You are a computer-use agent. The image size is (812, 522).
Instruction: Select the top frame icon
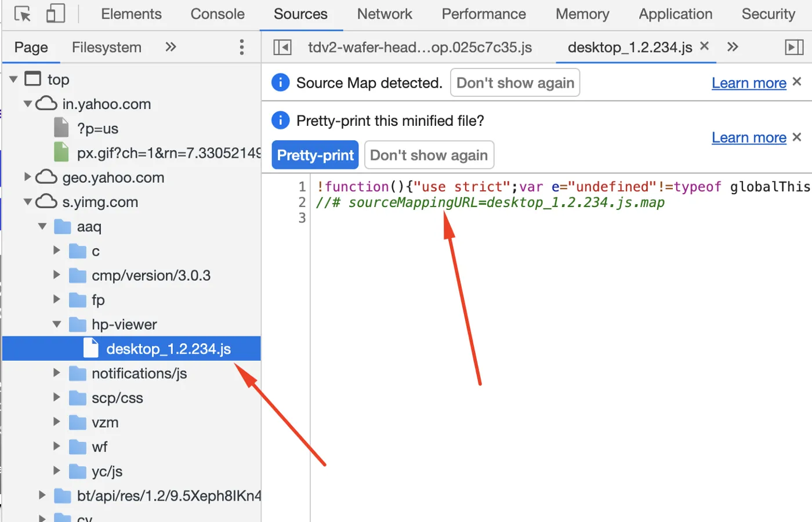[33, 78]
